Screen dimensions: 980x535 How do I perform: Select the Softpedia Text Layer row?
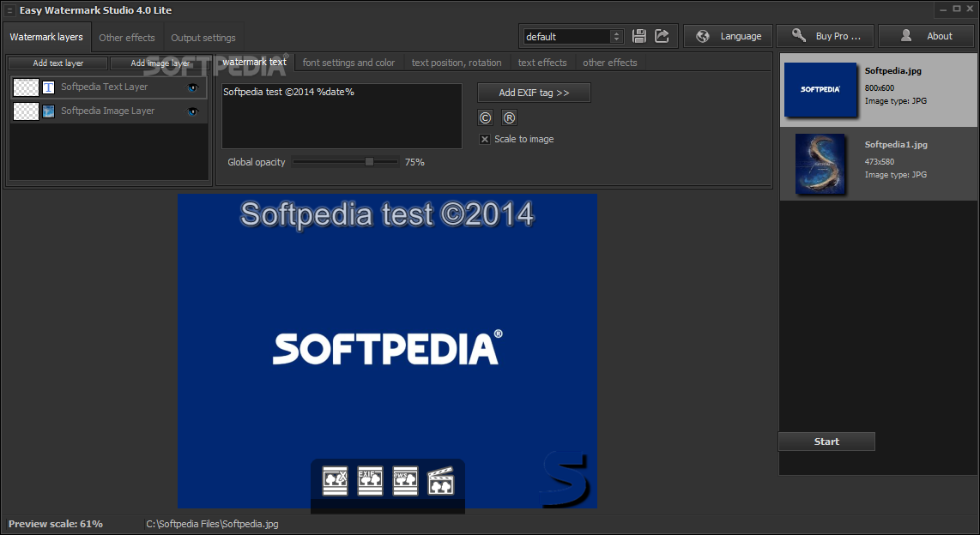[x=109, y=87]
